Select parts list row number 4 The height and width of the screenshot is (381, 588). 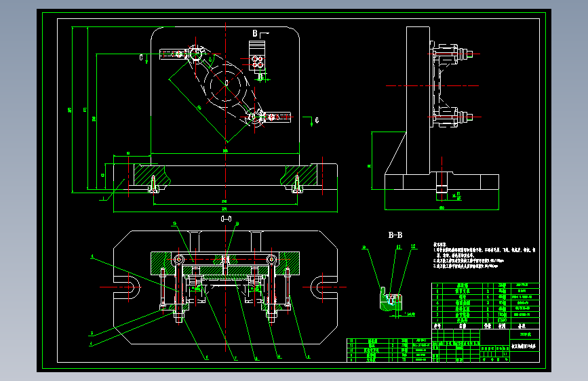point(485,302)
